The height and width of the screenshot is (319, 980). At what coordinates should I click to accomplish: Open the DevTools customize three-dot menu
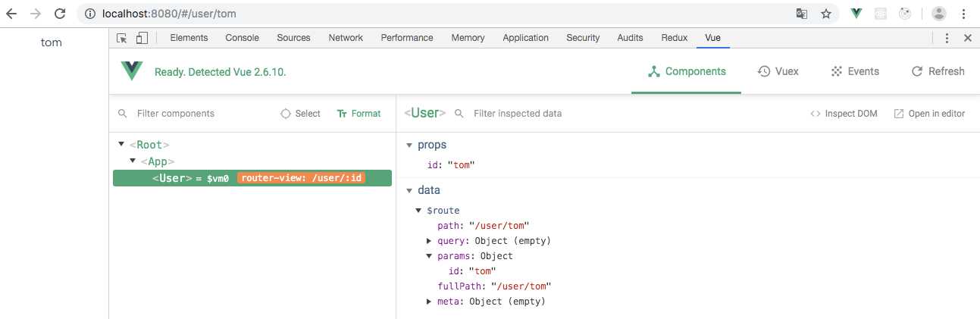pos(947,38)
